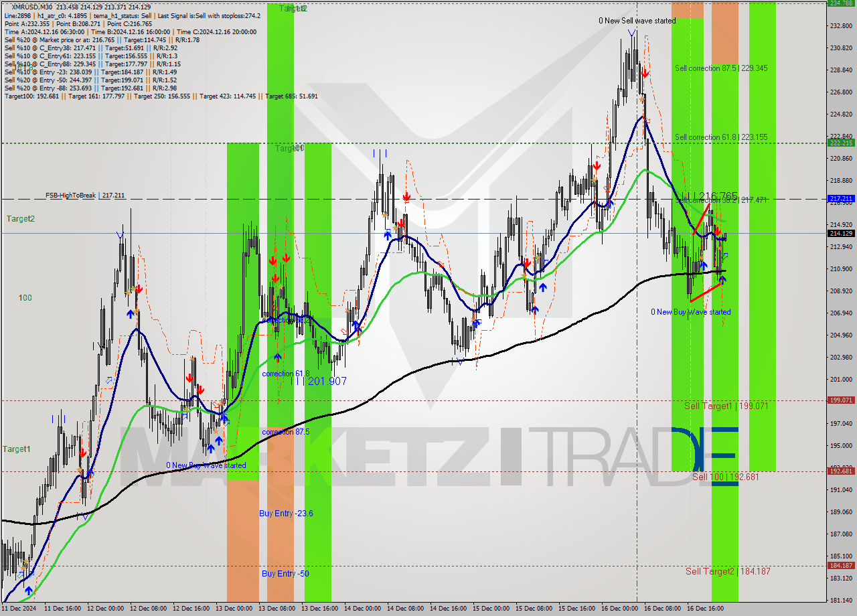Click the 'FSB-HighToBreak | 217.211' label
857x616 pixels.
pyautogui.click(x=85, y=196)
